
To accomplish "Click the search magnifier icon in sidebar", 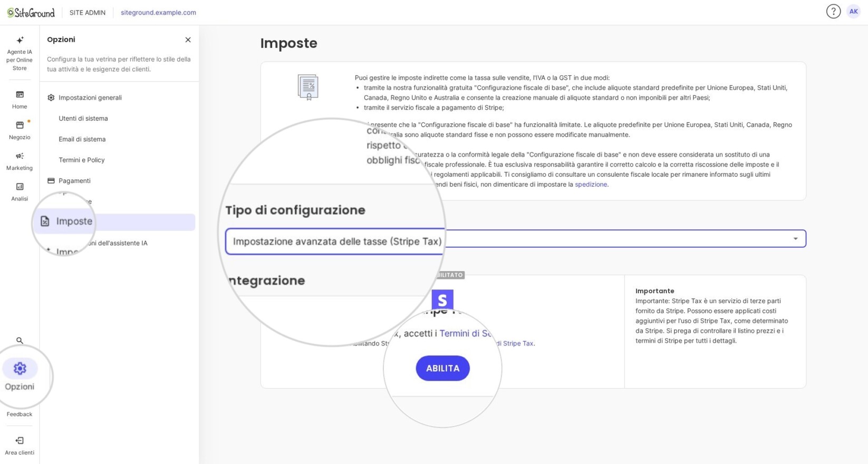I will 20,341.
